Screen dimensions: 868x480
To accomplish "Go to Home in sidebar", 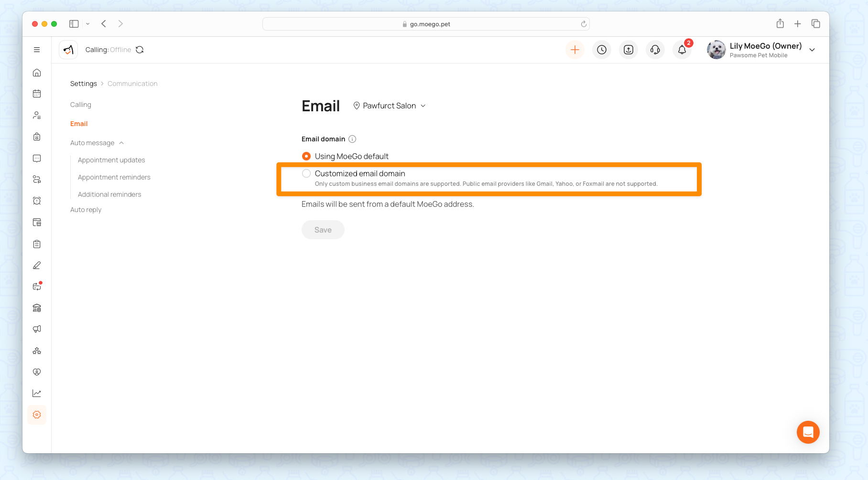I will tap(37, 73).
